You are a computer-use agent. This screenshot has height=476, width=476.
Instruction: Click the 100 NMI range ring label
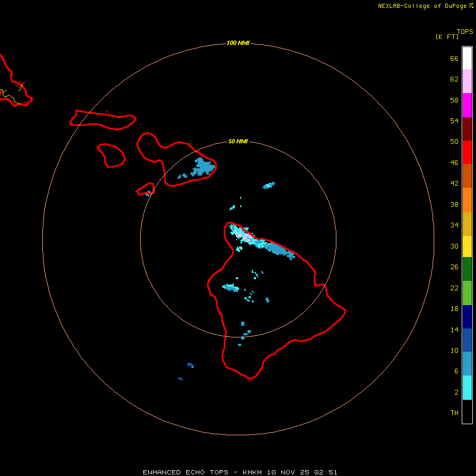(238, 43)
